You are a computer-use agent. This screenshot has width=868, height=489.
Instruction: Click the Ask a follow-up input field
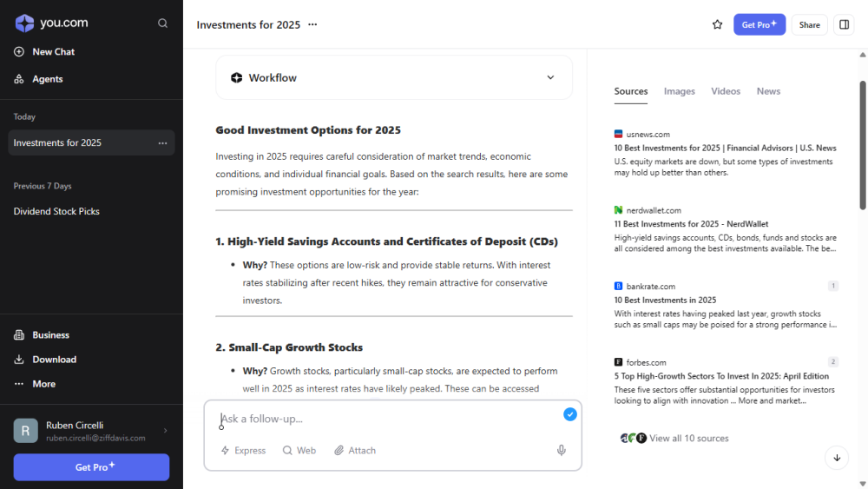[x=382, y=419]
